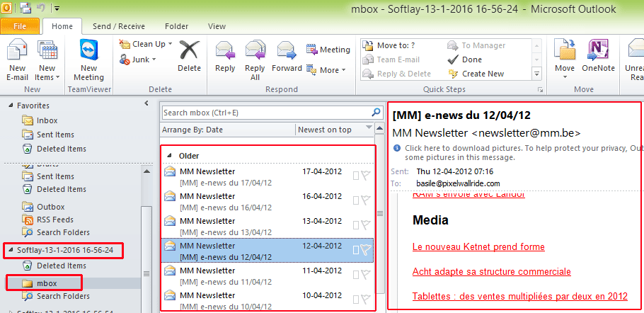Select the 11-04-2012 MM Newsletter message

[x=268, y=276]
